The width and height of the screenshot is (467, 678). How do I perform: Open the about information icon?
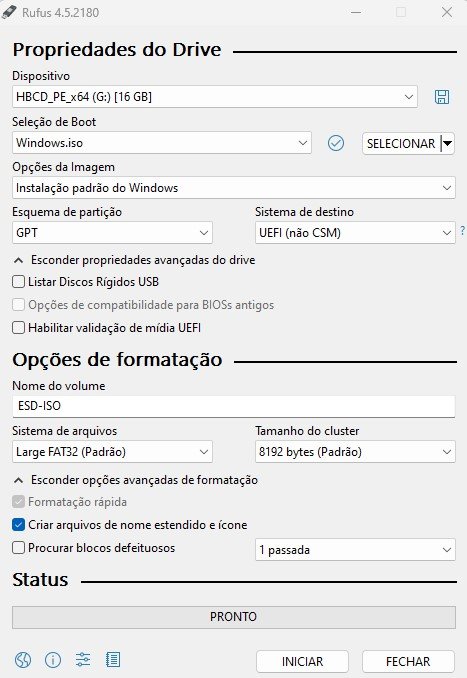[53, 660]
